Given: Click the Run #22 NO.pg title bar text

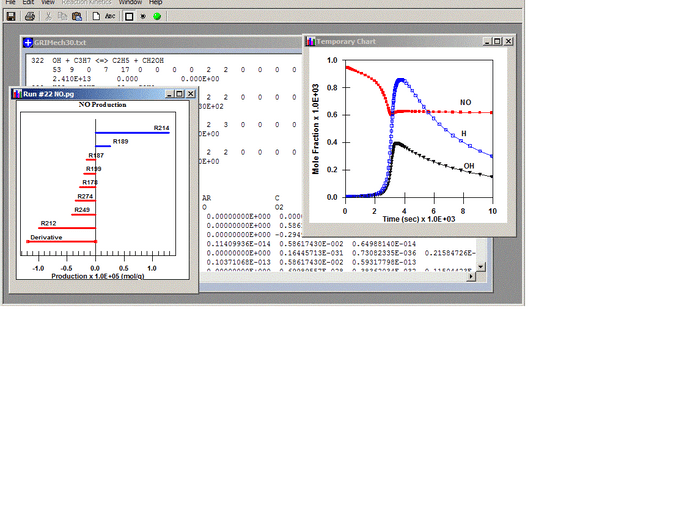Looking at the screenshot, I should (x=49, y=94).
